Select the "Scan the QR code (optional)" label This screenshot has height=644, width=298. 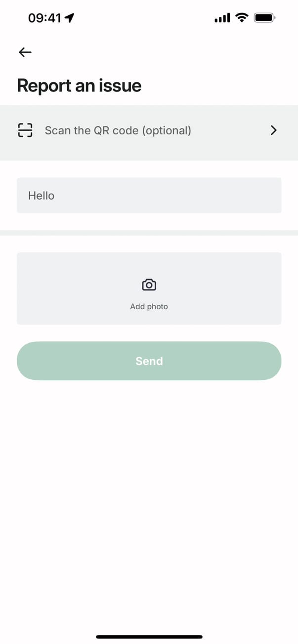(118, 130)
